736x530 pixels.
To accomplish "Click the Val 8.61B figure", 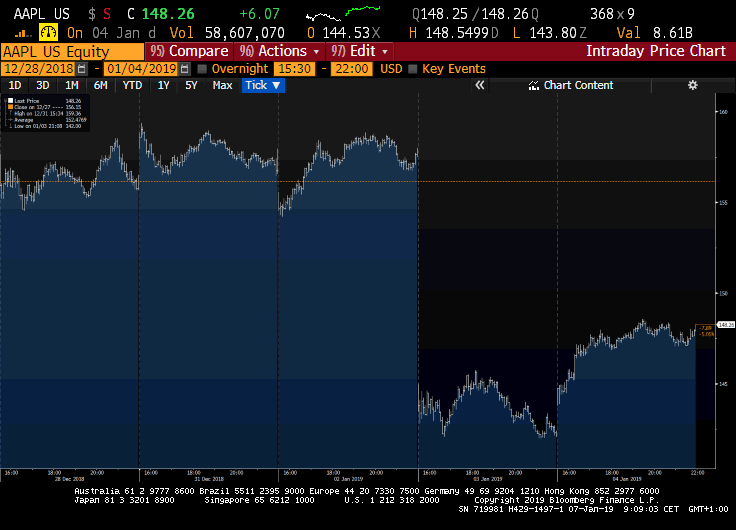I will click(654, 33).
